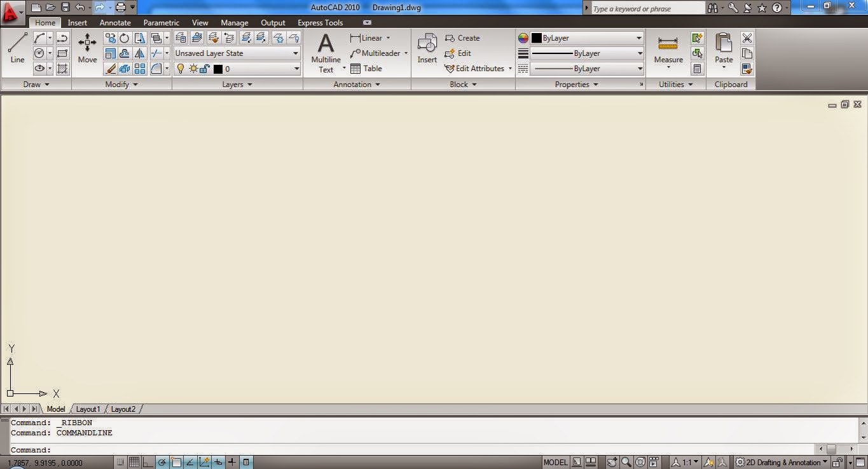Click the Stretch tool in Modify panel
The image size is (868, 469).
(140, 38)
